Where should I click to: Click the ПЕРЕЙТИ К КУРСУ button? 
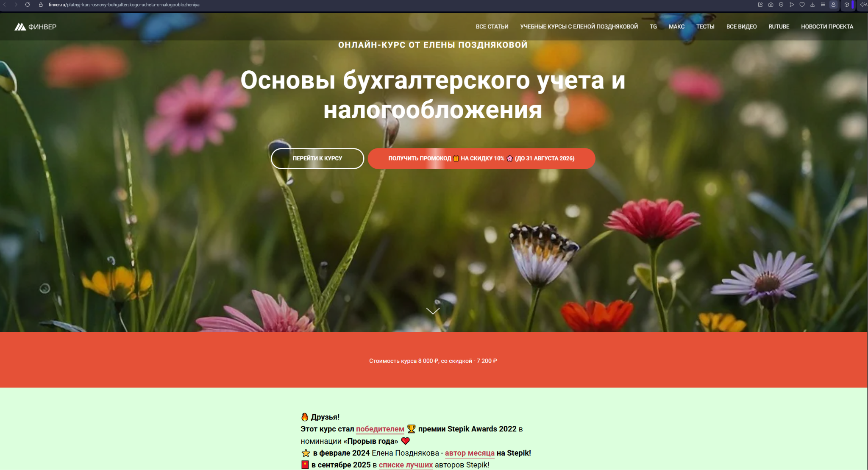click(x=317, y=159)
